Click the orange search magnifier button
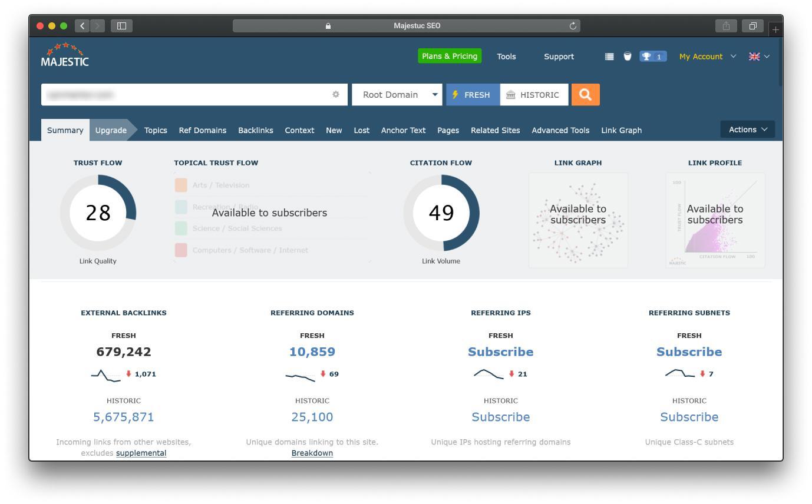812x504 pixels. point(585,94)
